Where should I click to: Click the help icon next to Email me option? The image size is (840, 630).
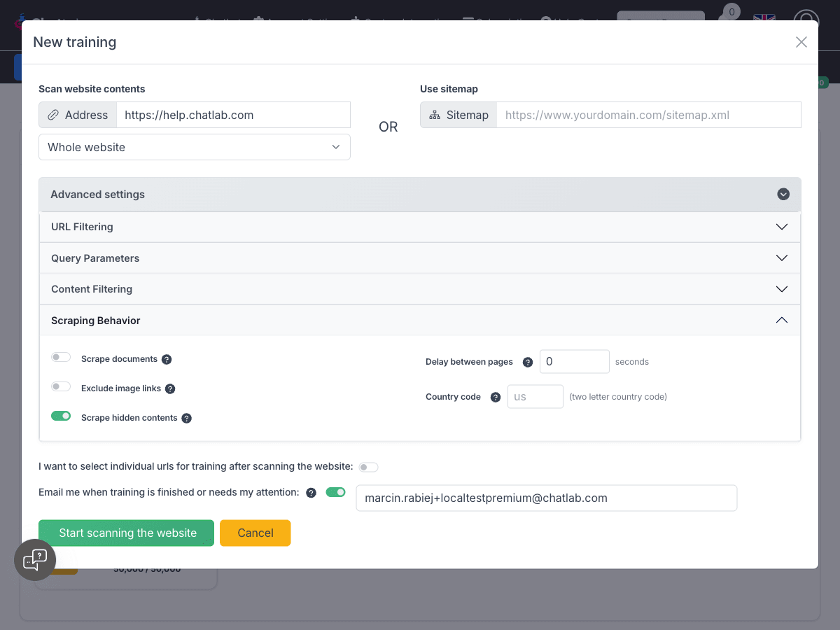tap(311, 493)
